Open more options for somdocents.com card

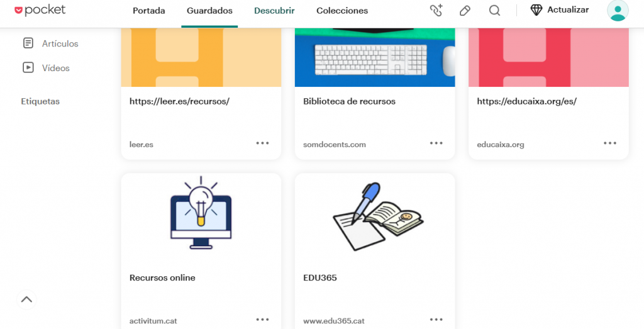[436, 143]
